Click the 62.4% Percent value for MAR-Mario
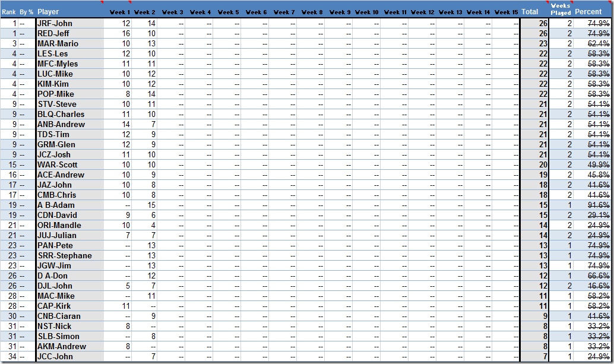This screenshot has height=364, width=614. [599, 44]
